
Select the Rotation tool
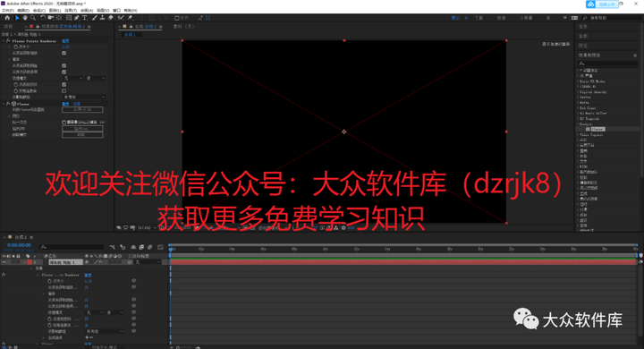pos(43,18)
